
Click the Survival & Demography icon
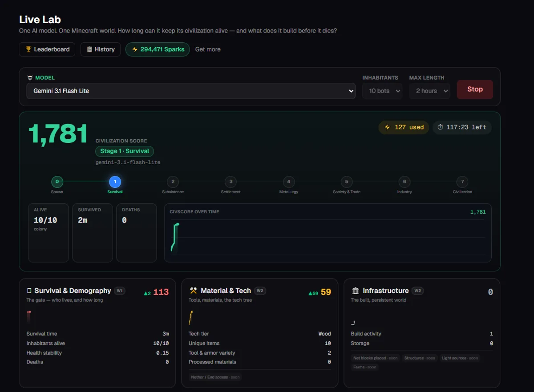(x=29, y=291)
